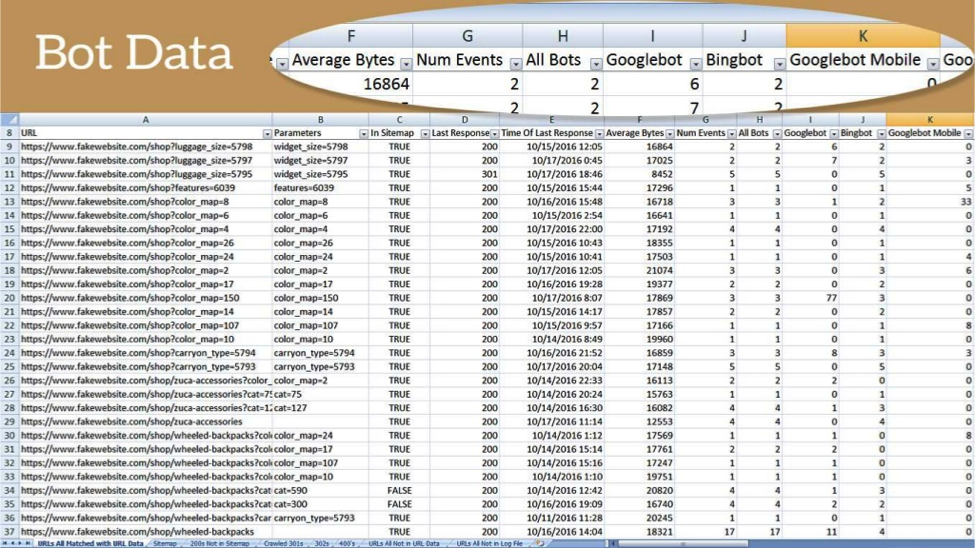Select the '10/11/2016 11:28' timestamp cell
The image size is (975, 548).
click(552, 518)
